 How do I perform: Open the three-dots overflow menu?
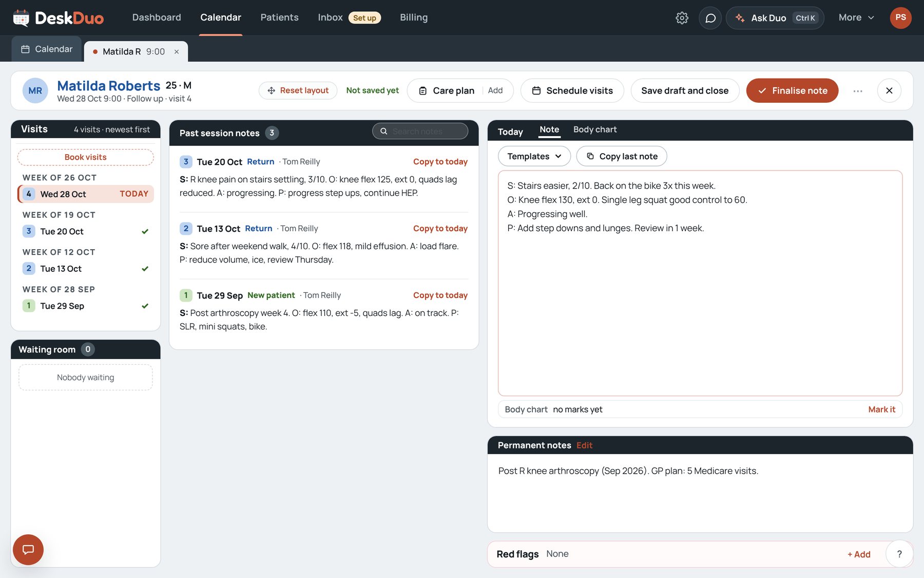coord(858,91)
